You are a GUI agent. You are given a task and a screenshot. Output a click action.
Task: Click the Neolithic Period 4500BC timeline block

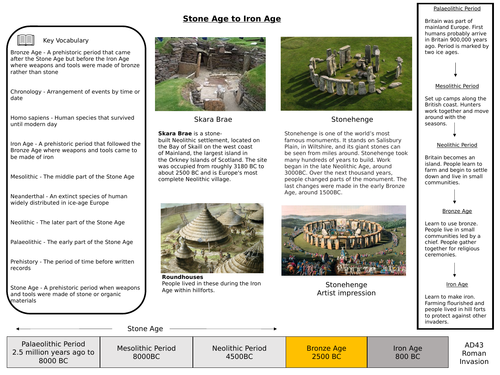[239, 352]
